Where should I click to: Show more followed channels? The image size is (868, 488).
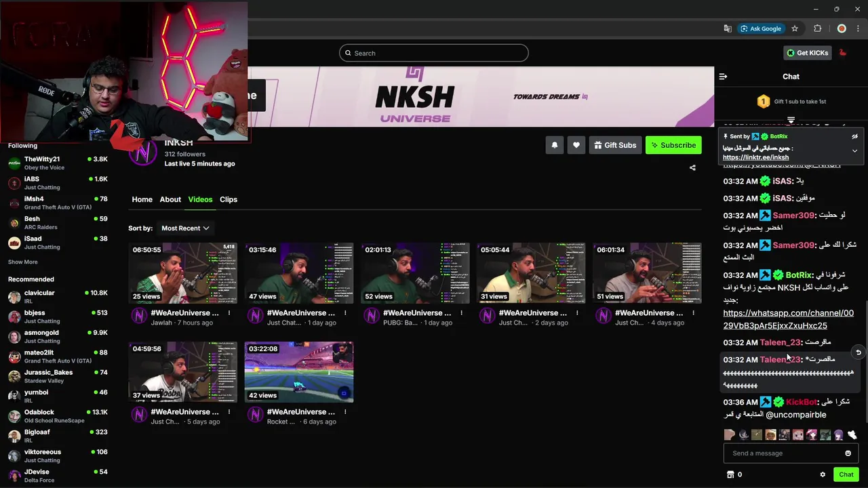tap(22, 262)
